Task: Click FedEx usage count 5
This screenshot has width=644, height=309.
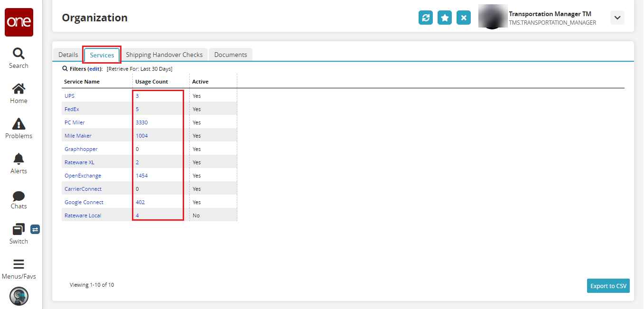Action: tap(137, 109)
